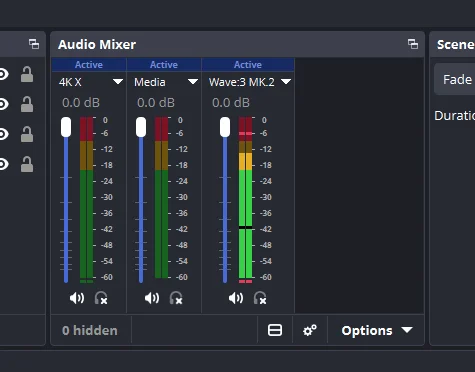
Task: Toggle lock on the fourth source row
Action: click(27, 164)
